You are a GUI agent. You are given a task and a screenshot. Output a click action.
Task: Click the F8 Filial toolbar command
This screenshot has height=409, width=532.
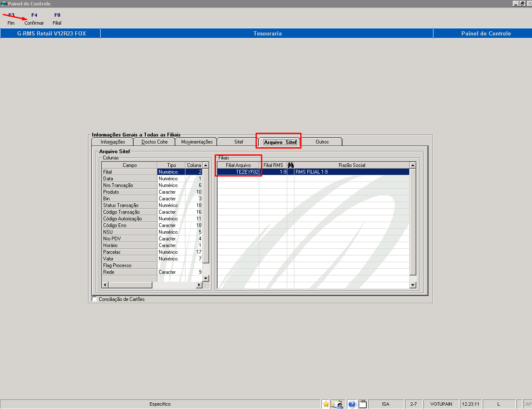[x=57, y=19]
